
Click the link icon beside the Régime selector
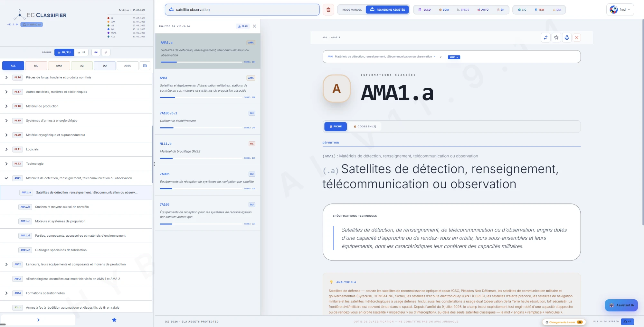pyautogui.click(x=106, y=52)
